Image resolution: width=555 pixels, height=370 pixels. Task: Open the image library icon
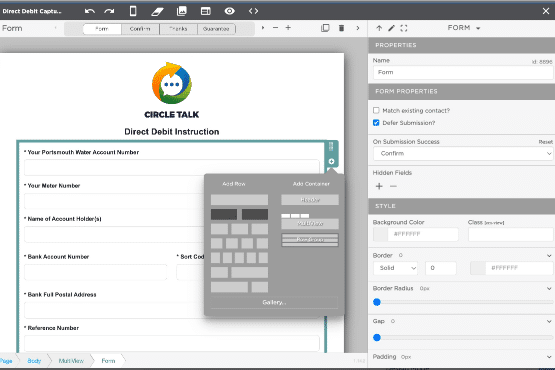point(182,11)
